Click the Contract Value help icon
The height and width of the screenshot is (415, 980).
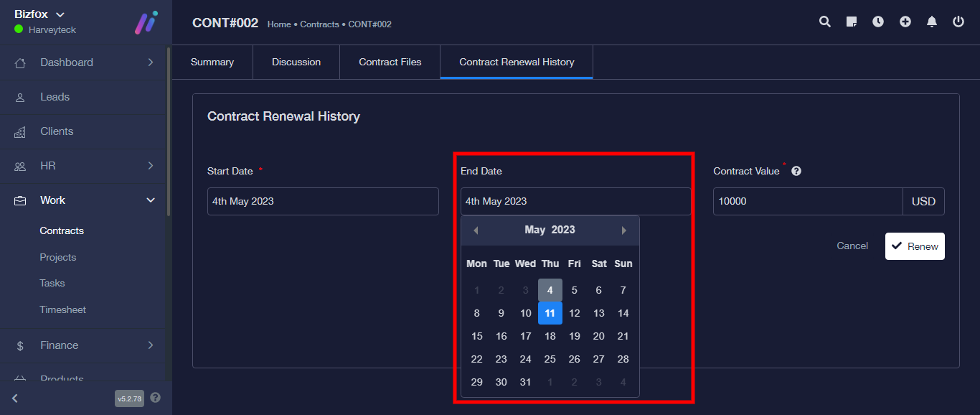[x=796, y=172]
